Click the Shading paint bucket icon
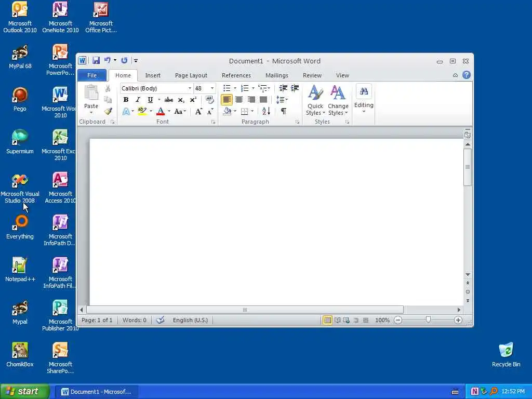The image size is (532, 399). (x=228, y=111)
